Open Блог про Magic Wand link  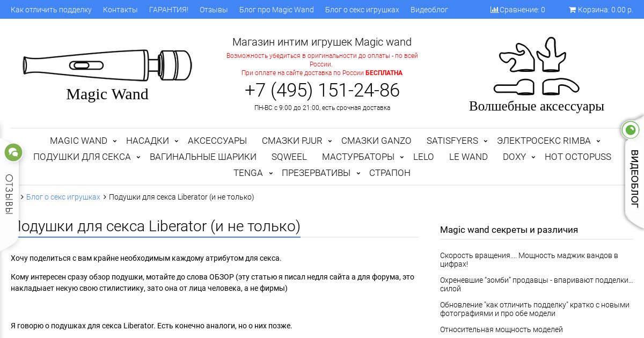(x=276, y=10)
